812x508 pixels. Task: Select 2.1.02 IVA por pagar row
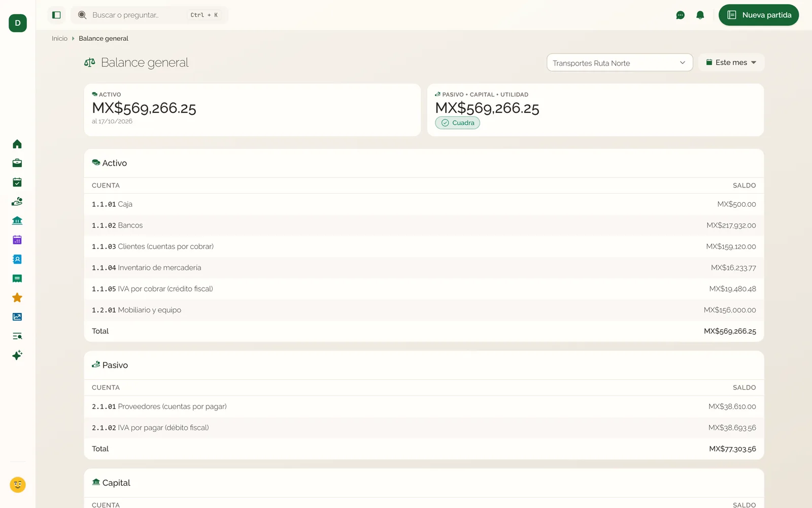(424, 428)
